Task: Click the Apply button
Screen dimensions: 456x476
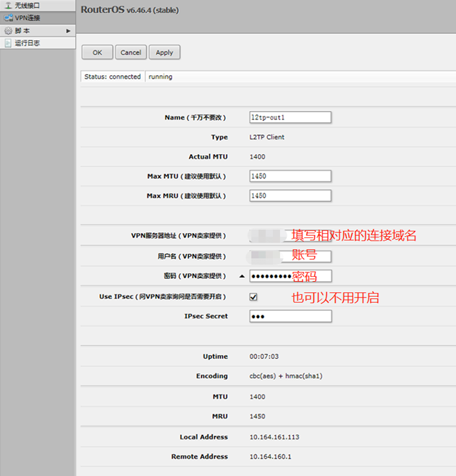Action: pos(165,52)
